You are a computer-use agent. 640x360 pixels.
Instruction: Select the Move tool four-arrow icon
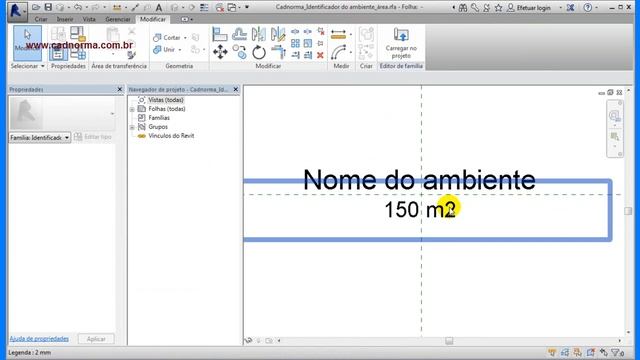click(x=220, y=52)
